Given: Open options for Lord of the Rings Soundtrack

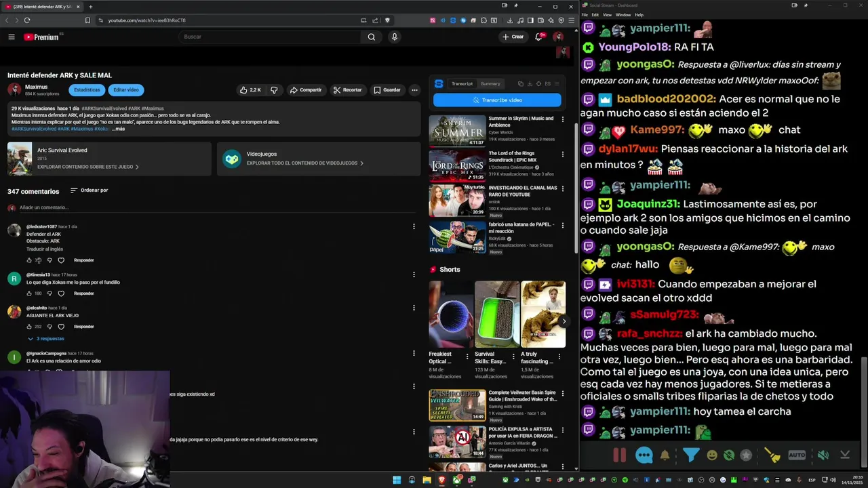Looking at the screenshot, I should point(562,155).
